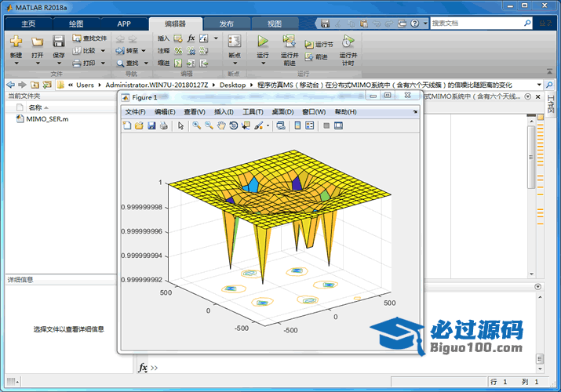The width and height of the screenshot is (561, 392).
Task: Open the 查看(V) menu in Figure 1
Action: (x=195, y=112)
